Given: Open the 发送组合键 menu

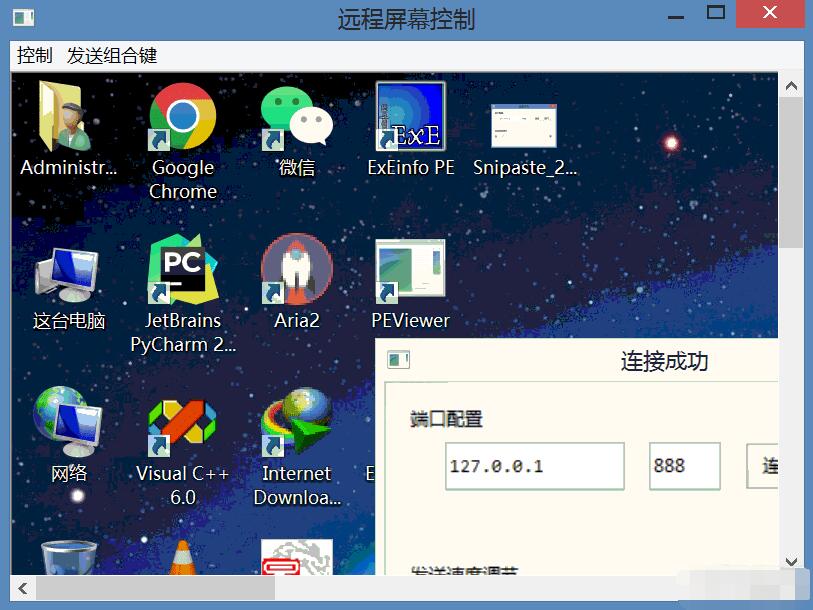Looking at the screenshot, I should [112, 55].
